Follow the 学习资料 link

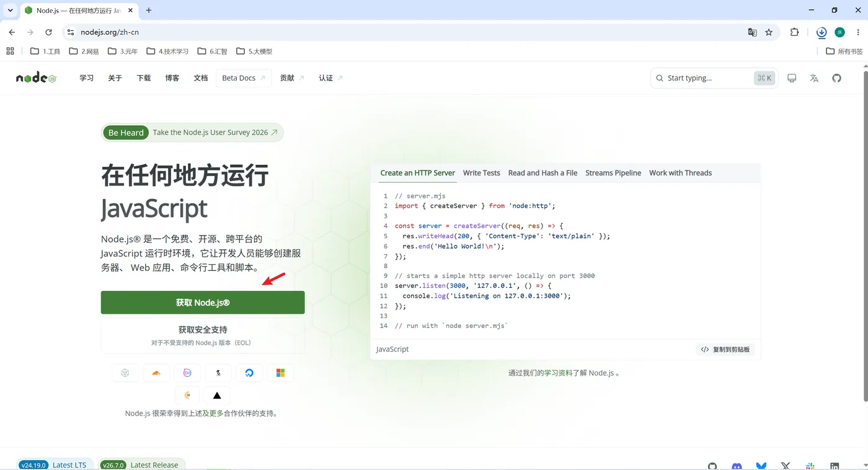tap(559, 373)
